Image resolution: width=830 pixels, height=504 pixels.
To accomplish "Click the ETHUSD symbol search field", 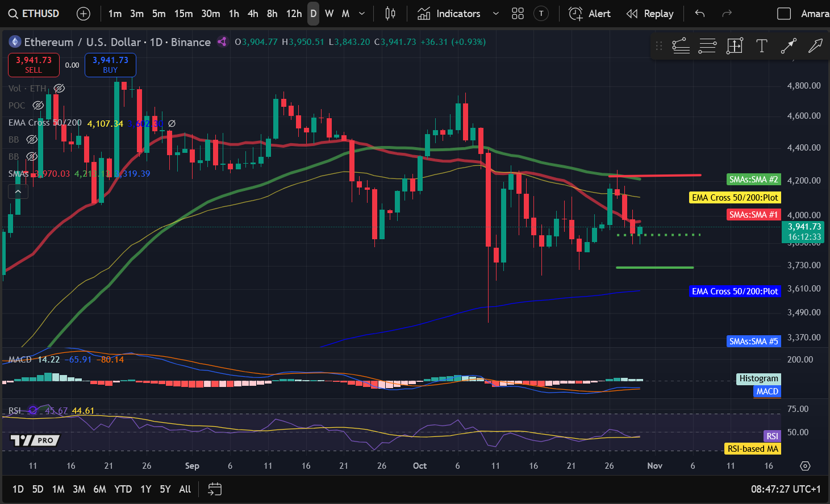I will 35,14.
